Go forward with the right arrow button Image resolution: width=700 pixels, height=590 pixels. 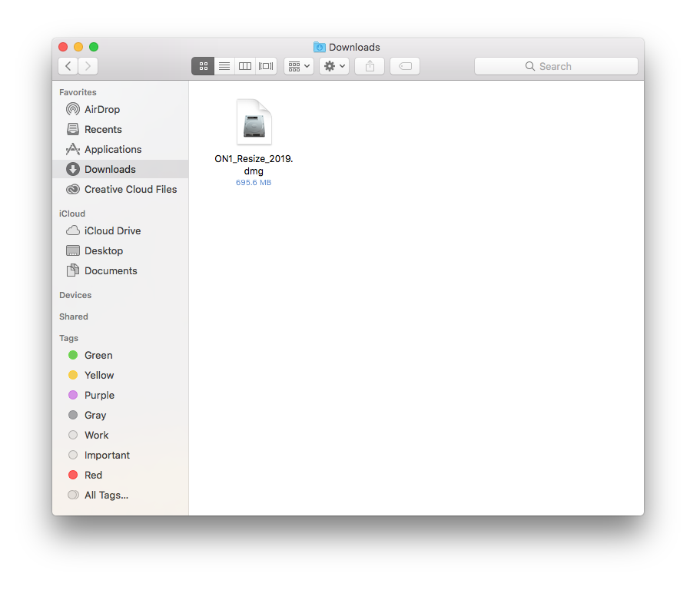88,66
